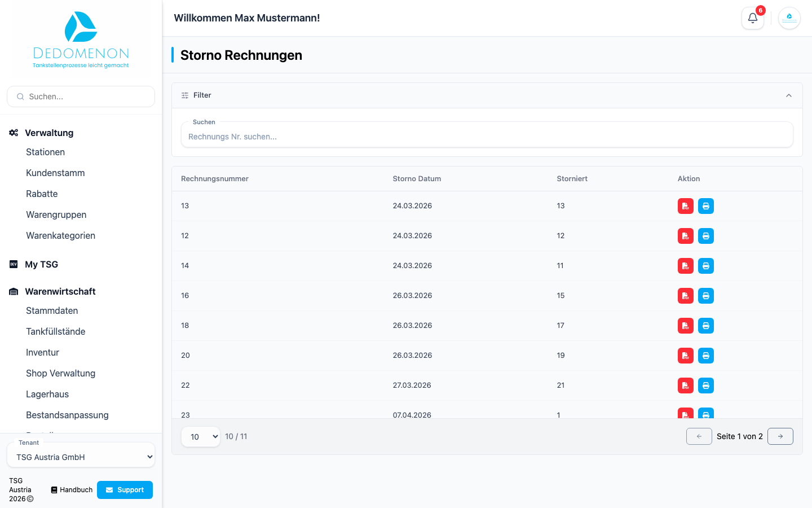Viewport: 812px width, 508px height.
Task: Open Inventur page
Action: [x=42, y=352]
